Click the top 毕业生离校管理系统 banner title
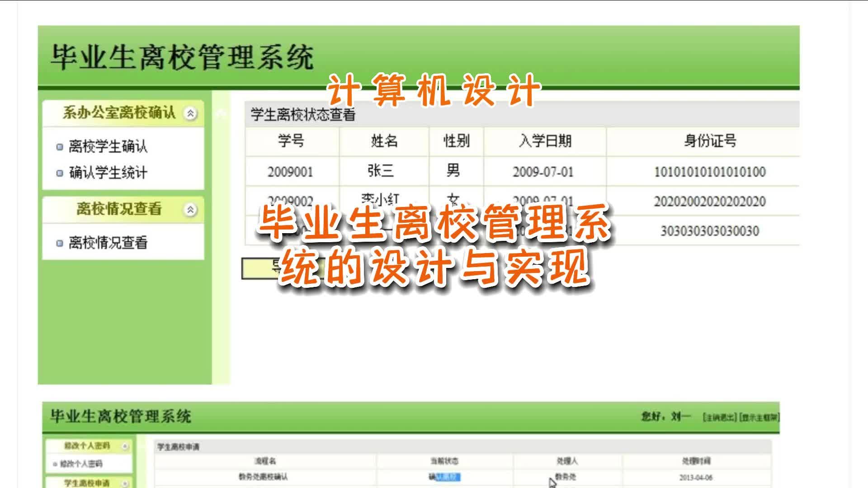The image size is (868, 488). [182, 57]
